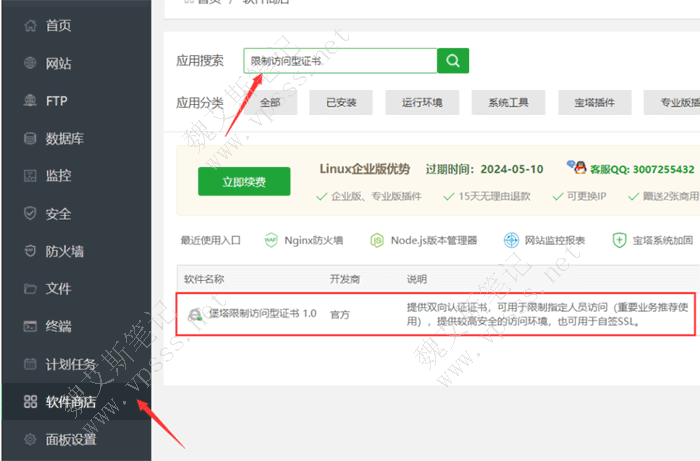Click the 官方 developer cell
This screenshot has height=461, width=700.
click(340, 315)
